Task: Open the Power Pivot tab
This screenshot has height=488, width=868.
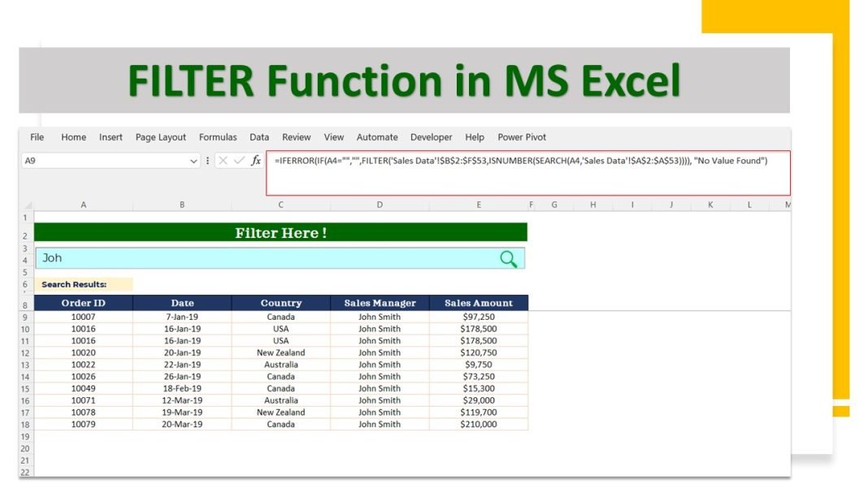Action: pyautogui.click(x=522, y=137)
